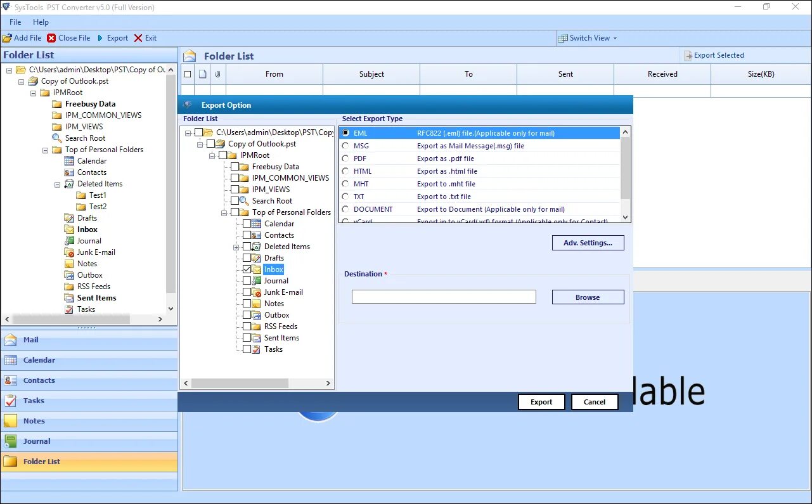Open the File menu

15,22
